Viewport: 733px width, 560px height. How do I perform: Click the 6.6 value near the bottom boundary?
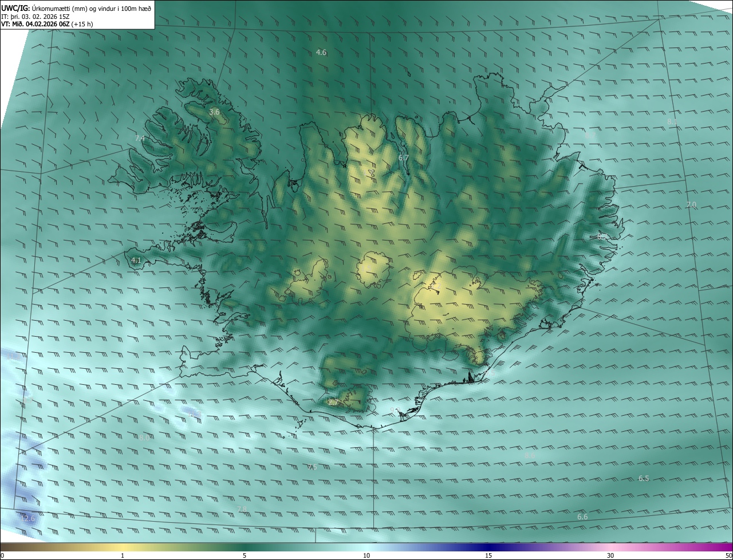pyautogui.click(x=582, y=517)
